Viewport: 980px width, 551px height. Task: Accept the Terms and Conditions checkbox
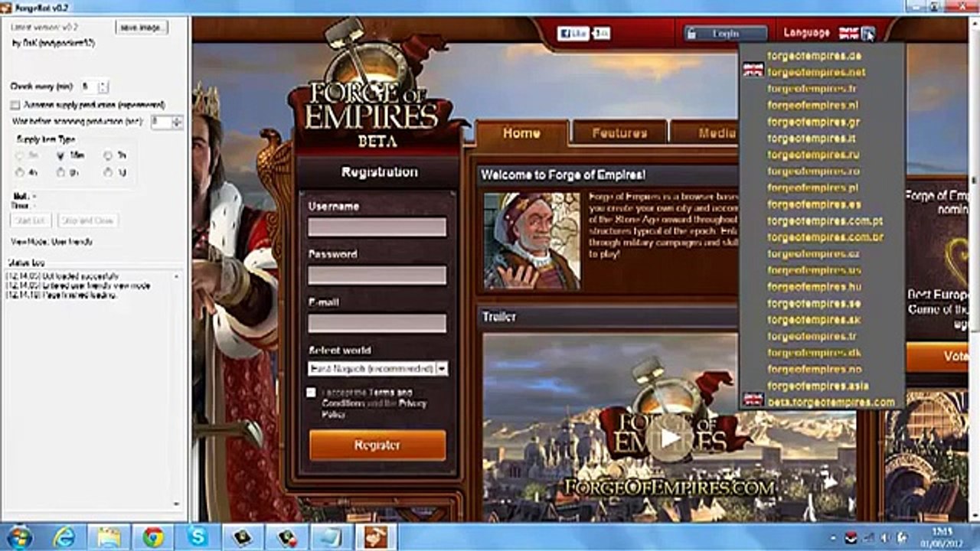(310, 393)
